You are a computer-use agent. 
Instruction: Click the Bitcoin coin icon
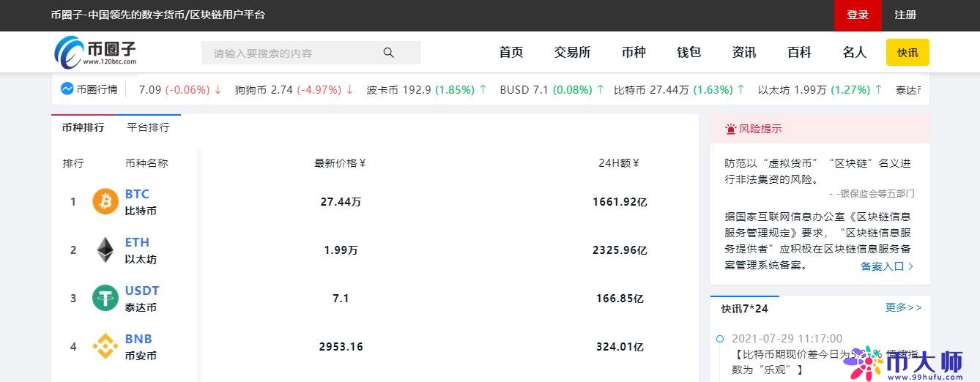tap(105, 201)
